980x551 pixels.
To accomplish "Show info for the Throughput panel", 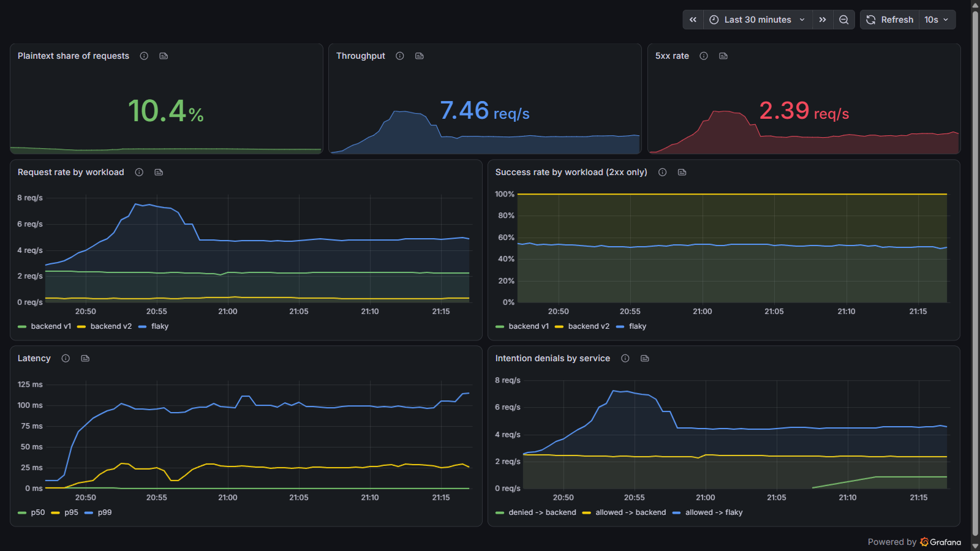I will (x=400, y=56).
